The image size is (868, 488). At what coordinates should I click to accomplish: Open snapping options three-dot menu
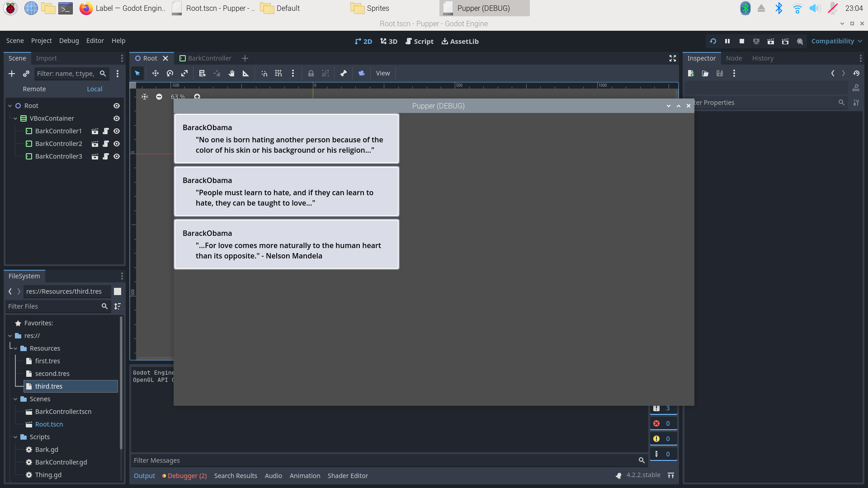click(x=293, y=73)
